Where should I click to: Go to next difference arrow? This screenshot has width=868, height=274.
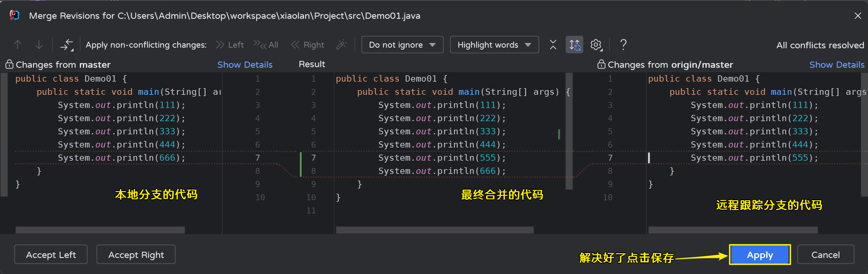(x=39, y=45)
